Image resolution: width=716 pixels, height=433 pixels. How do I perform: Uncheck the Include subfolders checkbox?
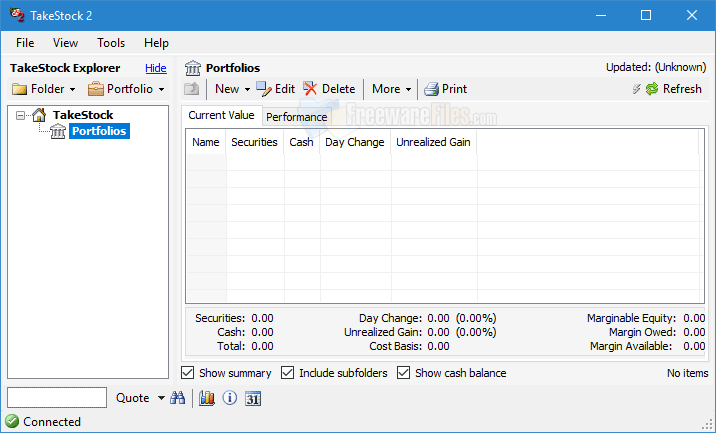tap(287, 373)
